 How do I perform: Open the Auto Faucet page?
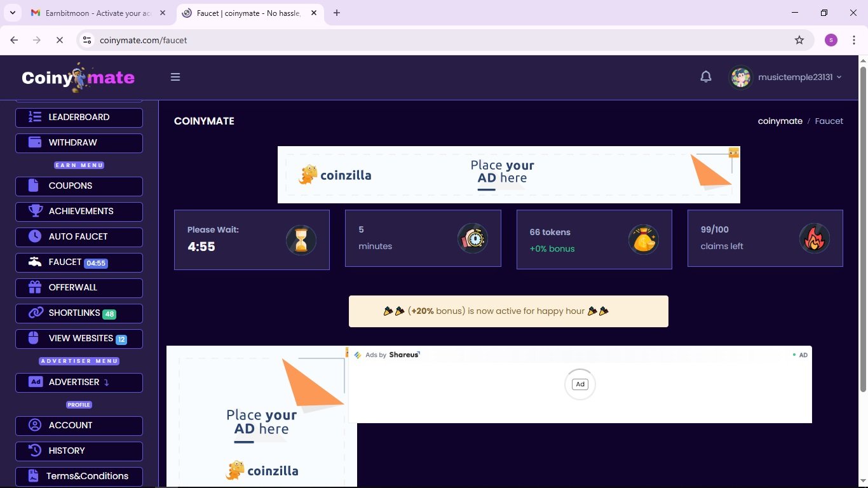[79, 236]
